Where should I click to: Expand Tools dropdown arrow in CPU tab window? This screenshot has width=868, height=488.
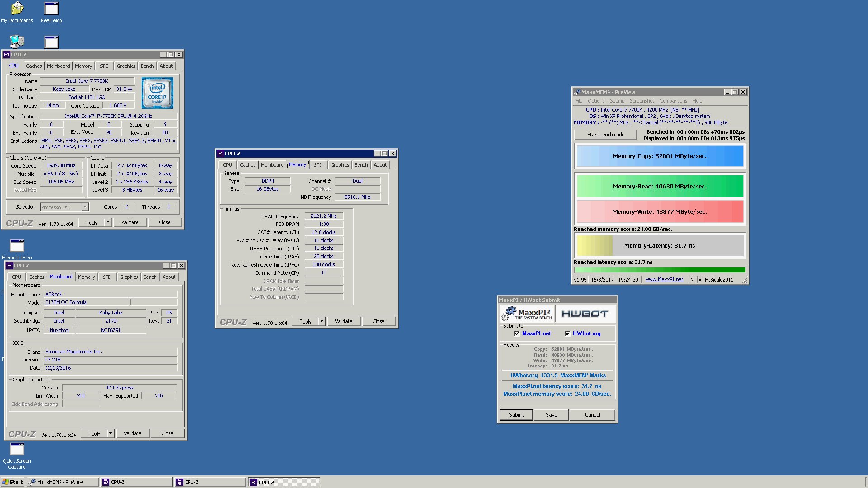click(108, 222)
